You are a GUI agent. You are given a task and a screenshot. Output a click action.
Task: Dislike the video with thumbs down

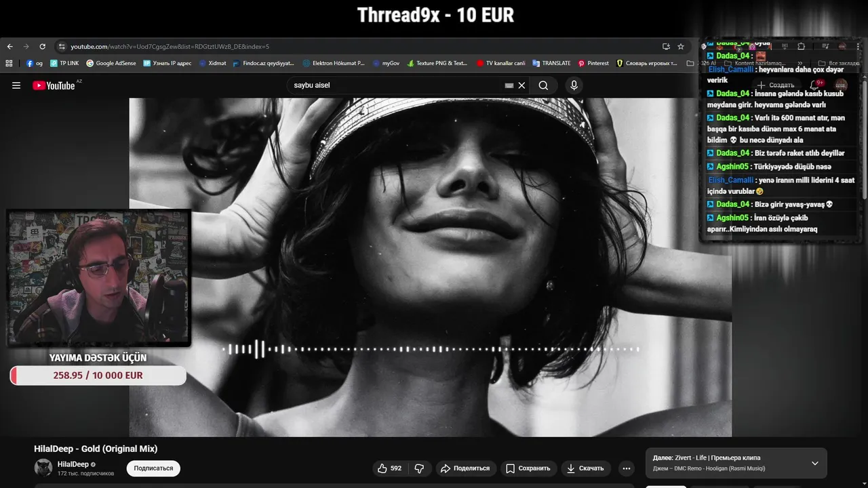419,468
